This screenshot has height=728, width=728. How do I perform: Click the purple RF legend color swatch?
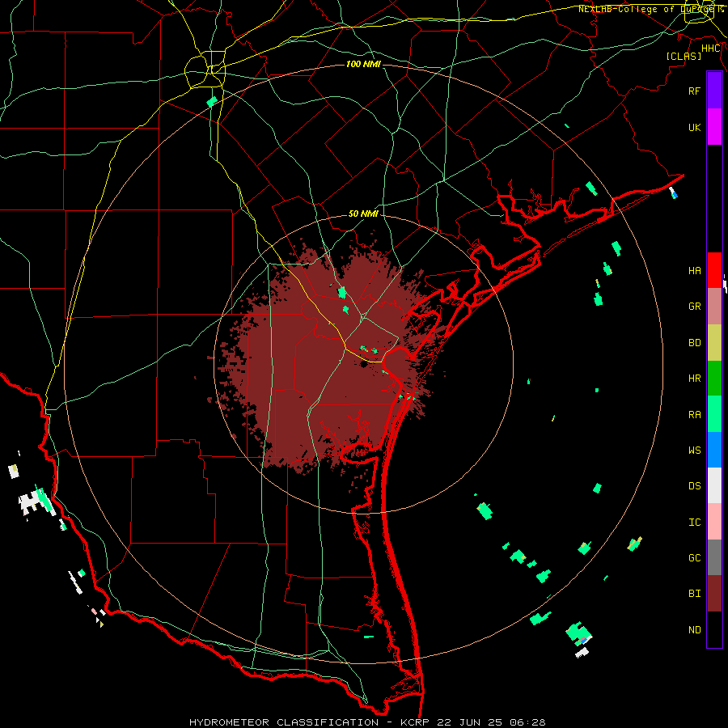coord(714,91)
